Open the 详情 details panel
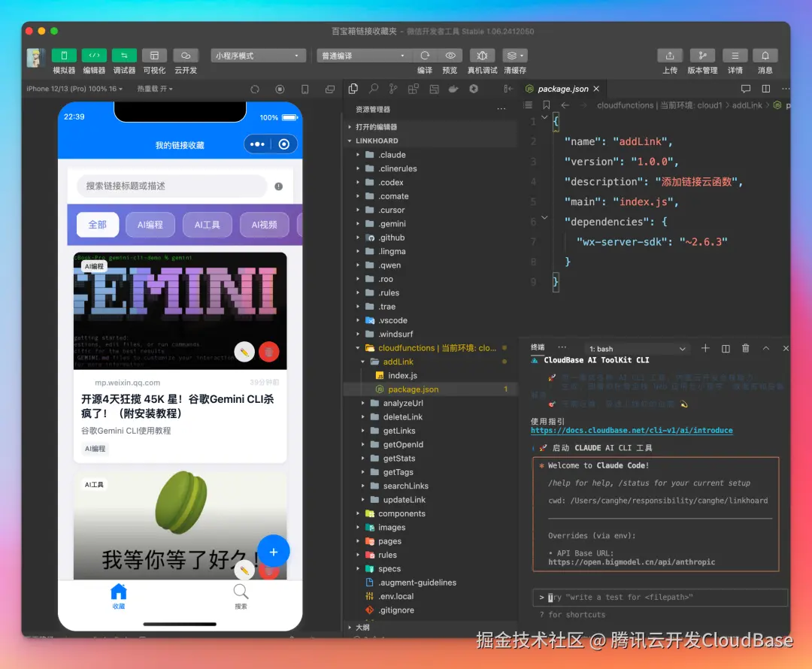This screenshot has width=812, height=669. (735, 56)
